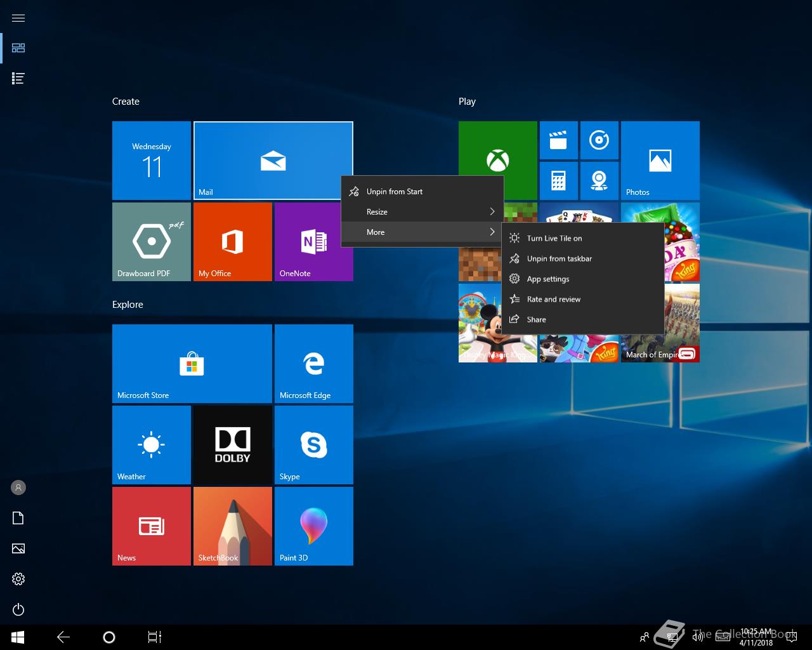This screenshot has height=650, width=812.
Task: Open the Calendar tile showing Wednesday 11
Action: pos(152,161)
